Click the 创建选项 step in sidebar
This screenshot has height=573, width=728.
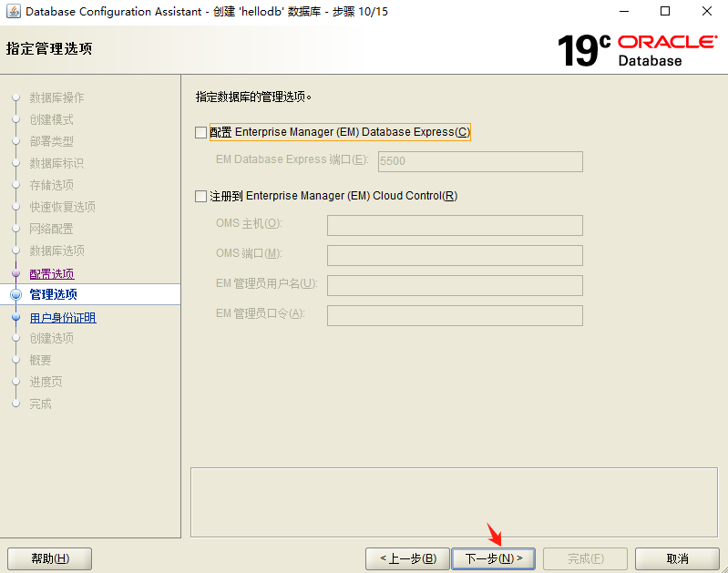tap(52, 338)
